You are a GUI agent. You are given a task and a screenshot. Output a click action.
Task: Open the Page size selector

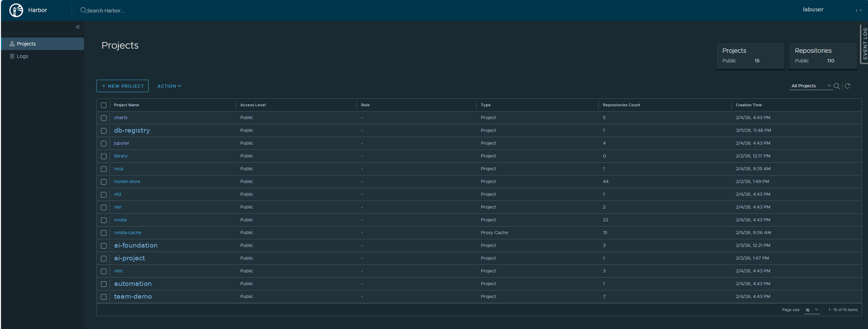pyautogui.click(x=812, y=310)
